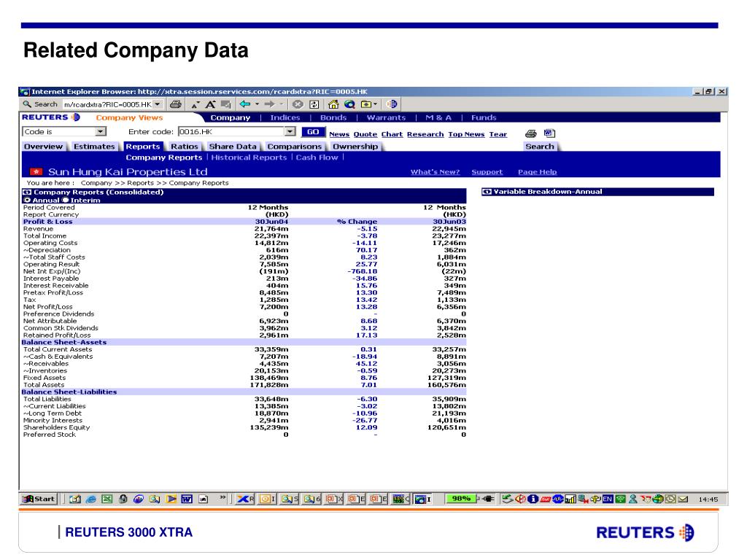Screen dimensions: 747x560
Task: Click the grey forward arrow
Action: point(270,104)
